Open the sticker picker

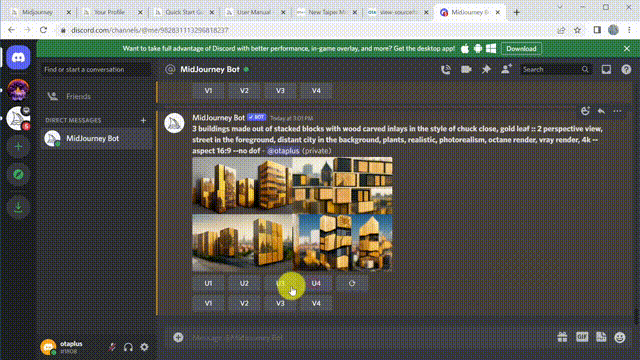[x=601, y=337]
